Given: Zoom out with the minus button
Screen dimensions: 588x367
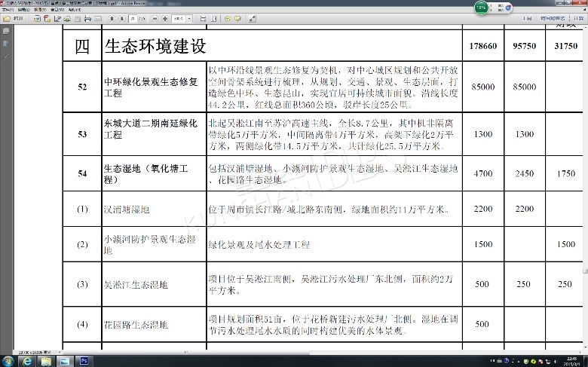Looking at the screenshot, I should (155, 18).
